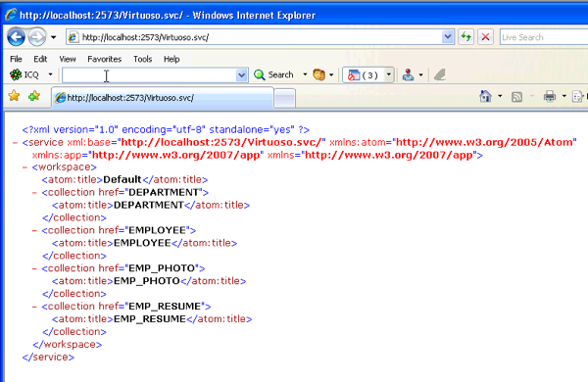
Task: Click the Home page icon
Action: (x=485, y=96)
